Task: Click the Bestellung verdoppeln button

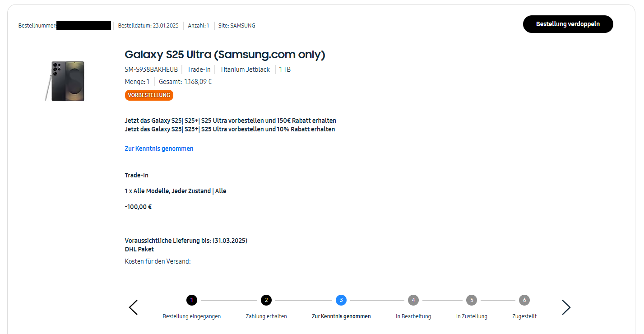Action: (x=568, y=24)
